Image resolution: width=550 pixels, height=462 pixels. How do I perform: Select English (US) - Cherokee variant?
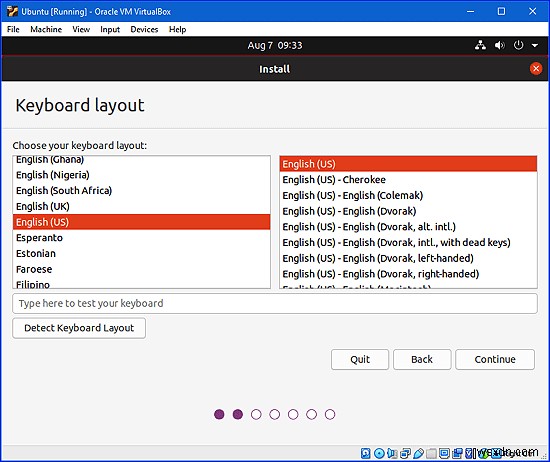pos(408,180)
